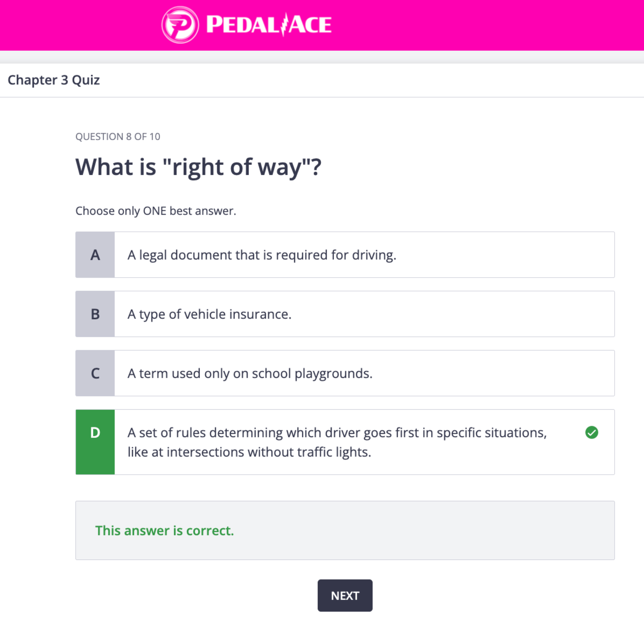Click the This answer is correct message
This screenshot has width=644, height=644.
coord(165,531)
